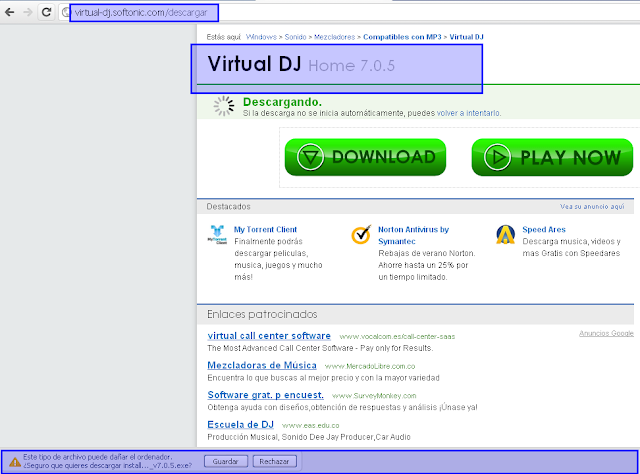Click the 'Enlaces patrocinados' section header
Screen dimensions: 640x474
(x=262, y=314)
